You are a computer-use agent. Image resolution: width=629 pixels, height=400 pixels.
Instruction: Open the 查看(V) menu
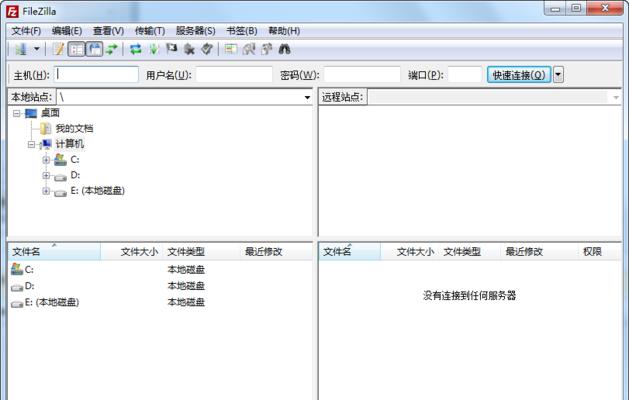pyautogui.click(x=108, y=31)
